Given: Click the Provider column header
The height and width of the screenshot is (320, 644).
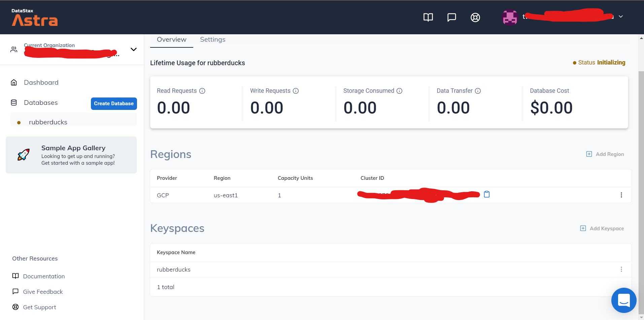Looking at the screenshot, I should [167, 178].
